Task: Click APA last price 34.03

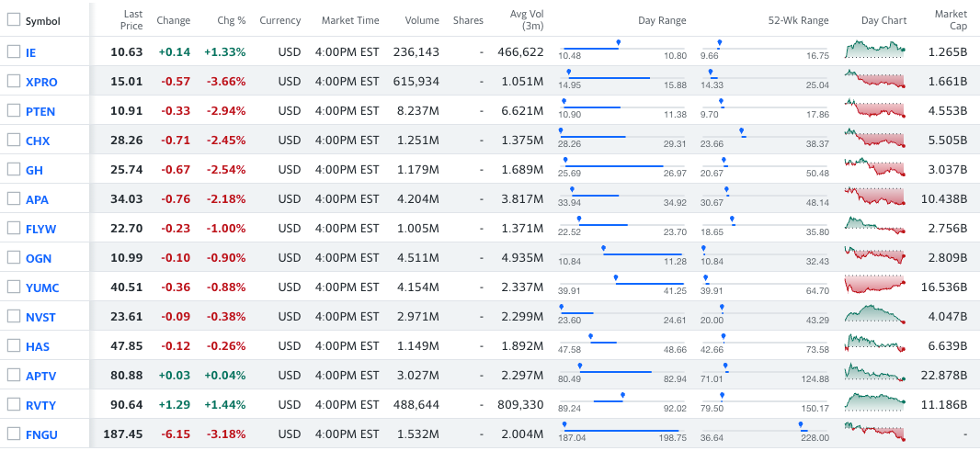Action: pyautogui.click(x=127, y=199)
